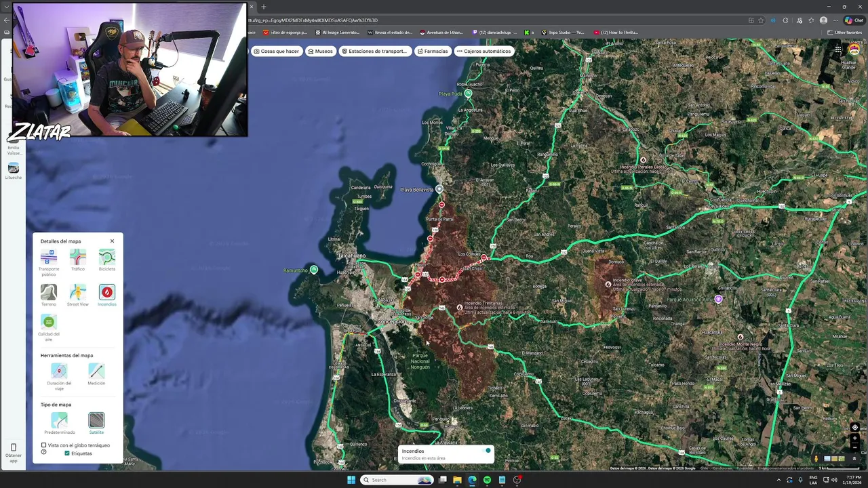Enable the Street View layer
The width and height of the screenshot is (868, 488).
(78, 292)
